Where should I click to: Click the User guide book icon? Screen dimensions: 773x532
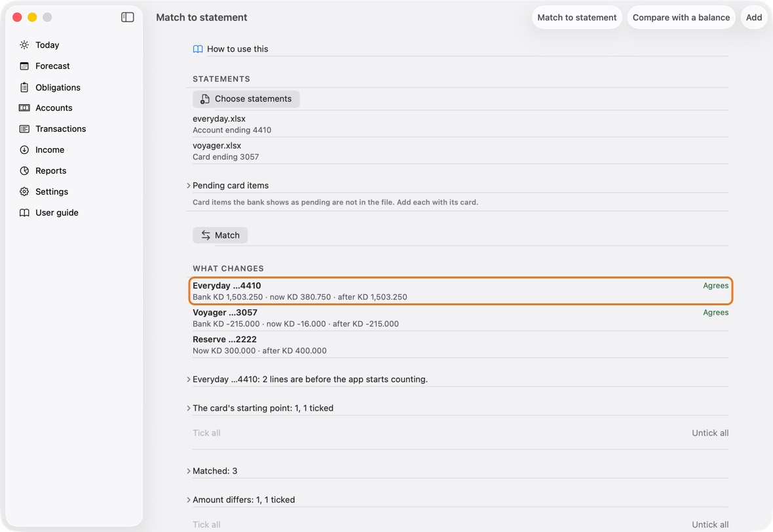[x=24, y=212]
